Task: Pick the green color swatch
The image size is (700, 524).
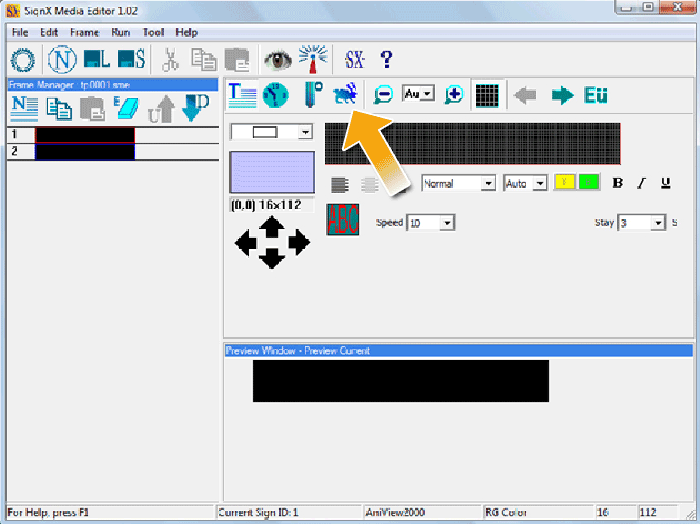Action: [588, 183]
